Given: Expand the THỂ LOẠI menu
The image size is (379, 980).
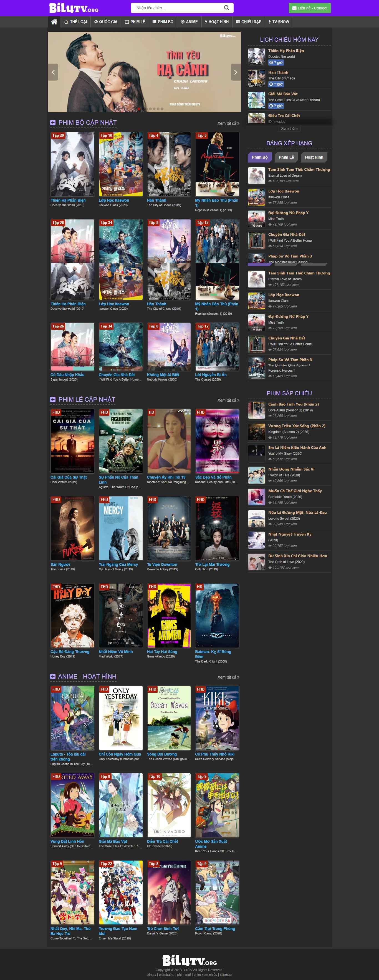Looking at the screenshot, I should pos(76,22).
